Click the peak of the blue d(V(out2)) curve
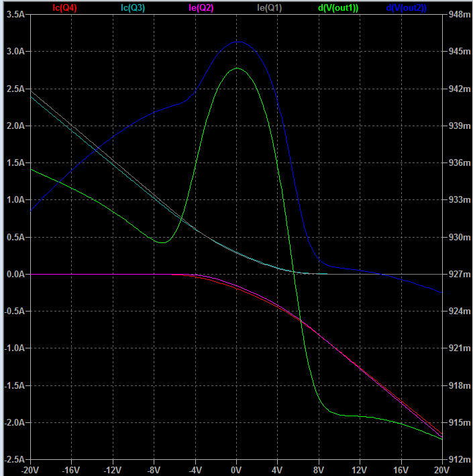This screenshot has height=476, width=473. click(239, 42)
